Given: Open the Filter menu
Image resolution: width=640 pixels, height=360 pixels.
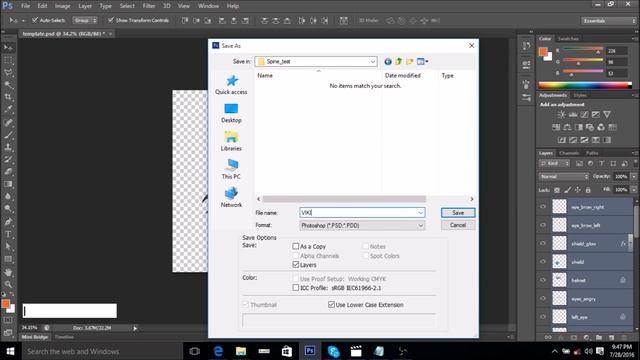Looking at the screenshot, I should [x=149, y=6].
